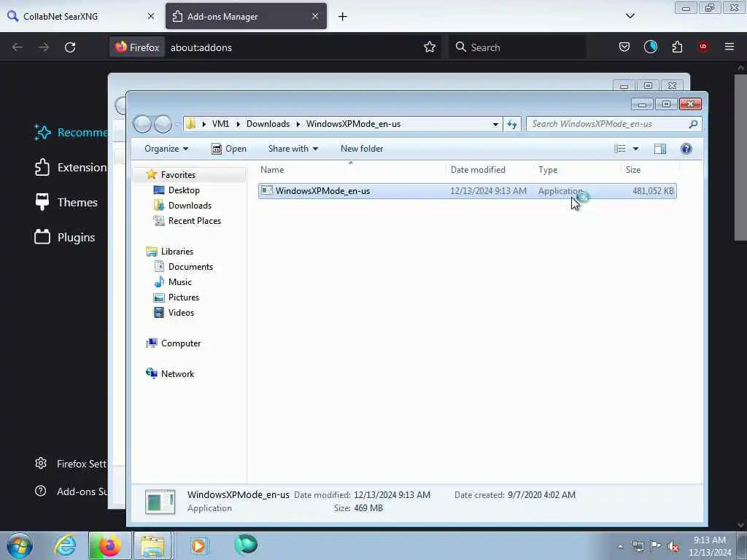Open Music library in navigation pane
This screenshot has height=560, width=747.
click(172, 282)
